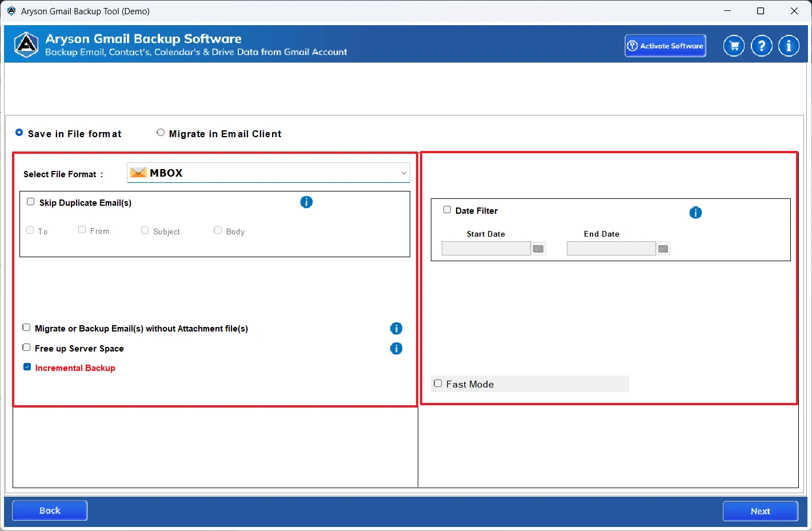This screenshot has width=812, height=531.
Task: Open the about info icon in header
Action: point(789,46)
